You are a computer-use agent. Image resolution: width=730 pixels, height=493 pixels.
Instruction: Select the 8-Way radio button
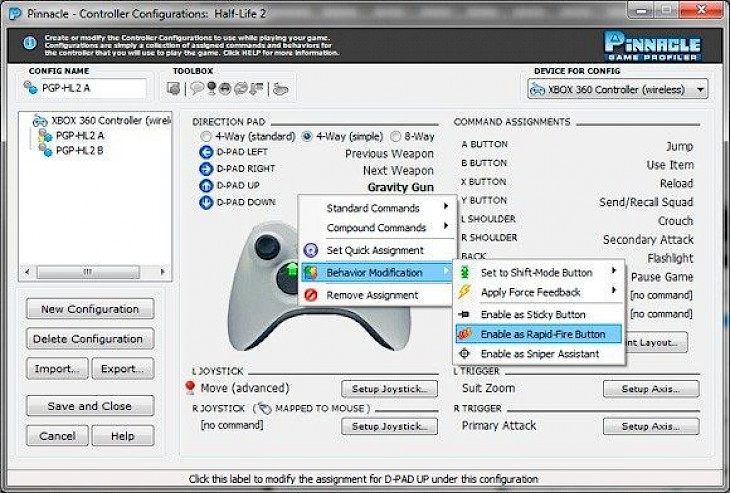395,137
